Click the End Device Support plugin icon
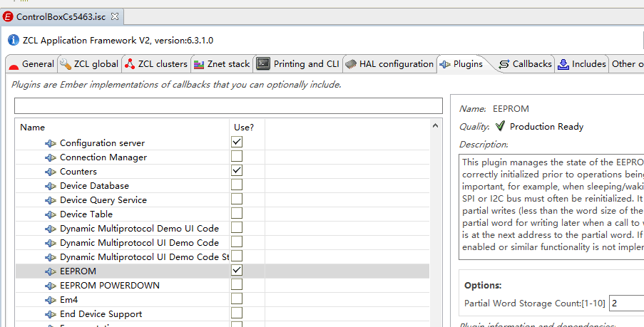The image size is (644, 327). (50, 314)
